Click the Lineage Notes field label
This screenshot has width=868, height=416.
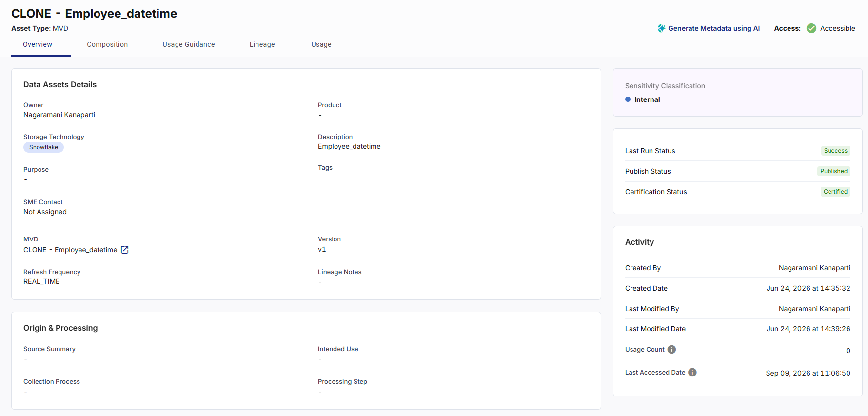click(x=340, y=272)
